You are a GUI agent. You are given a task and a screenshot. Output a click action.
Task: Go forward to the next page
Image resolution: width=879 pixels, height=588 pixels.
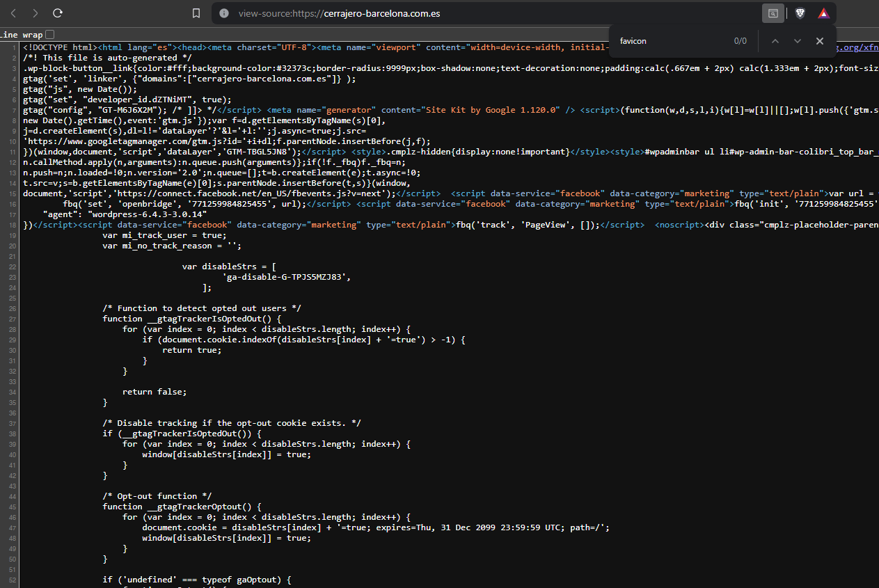[35, 13]
